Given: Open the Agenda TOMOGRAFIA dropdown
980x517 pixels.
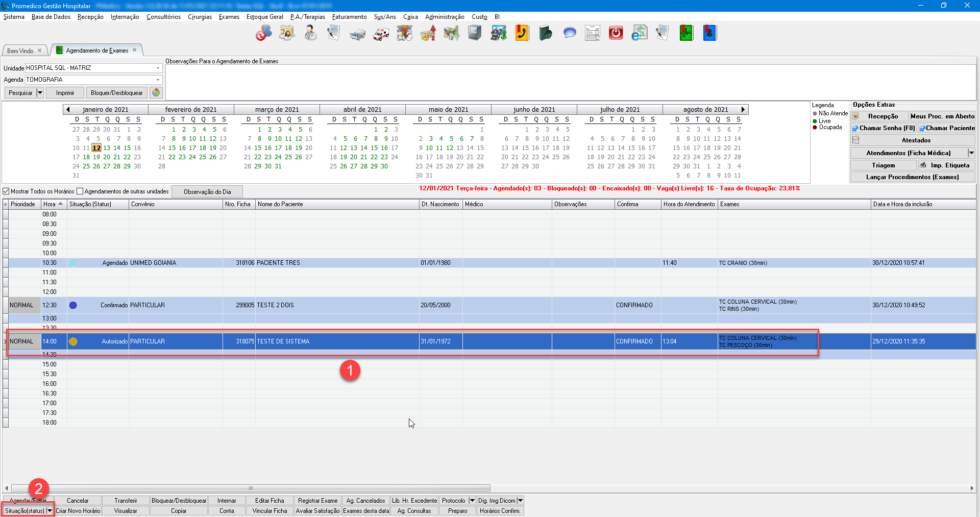Looking at the screenshot, I should coord(158,80).
